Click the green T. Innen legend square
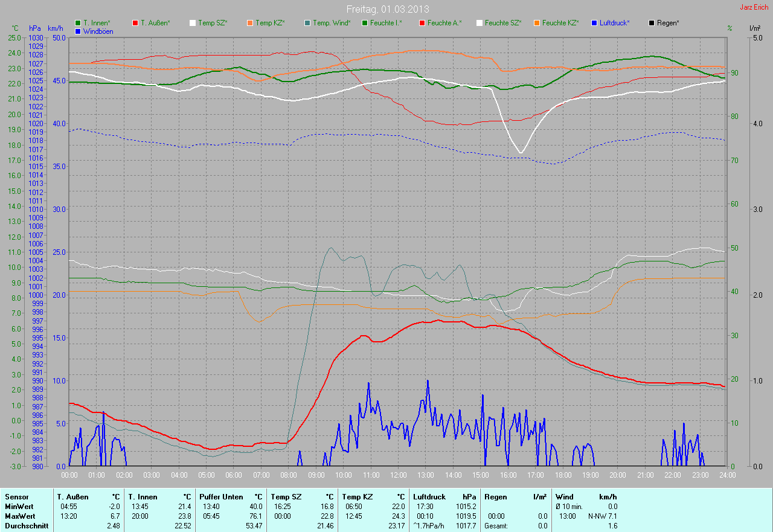773x532 pixels. click(x=78, y=23)
